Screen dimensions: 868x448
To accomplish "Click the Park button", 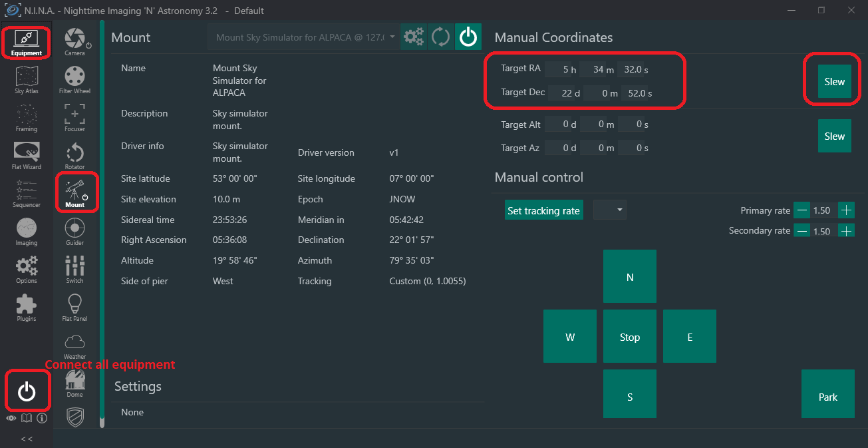I will point(827,397).
